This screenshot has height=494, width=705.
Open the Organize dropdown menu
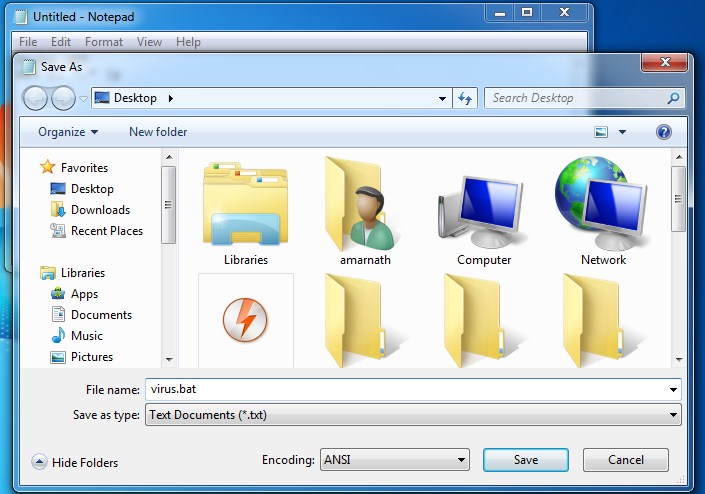pos(68,132)
